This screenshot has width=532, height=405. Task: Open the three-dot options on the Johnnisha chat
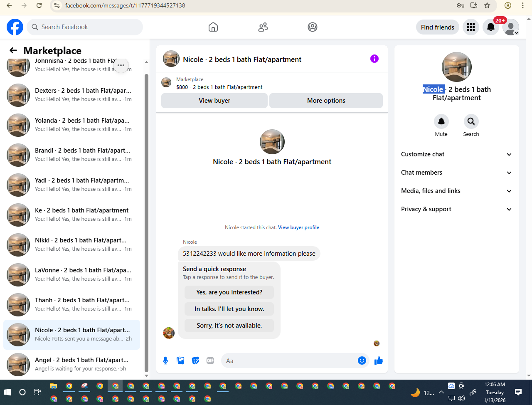click(121, 65)
